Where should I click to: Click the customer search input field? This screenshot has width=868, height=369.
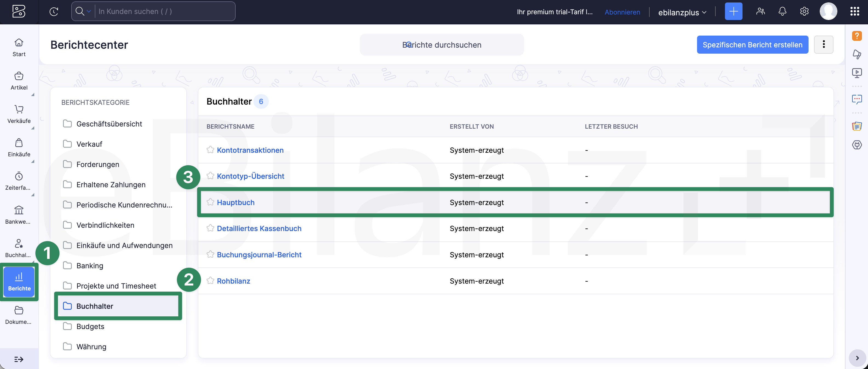165,11
